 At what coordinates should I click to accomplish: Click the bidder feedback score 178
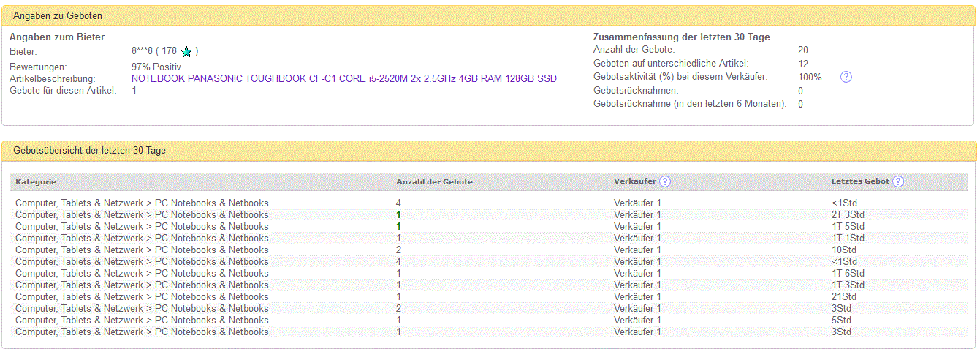169,51
